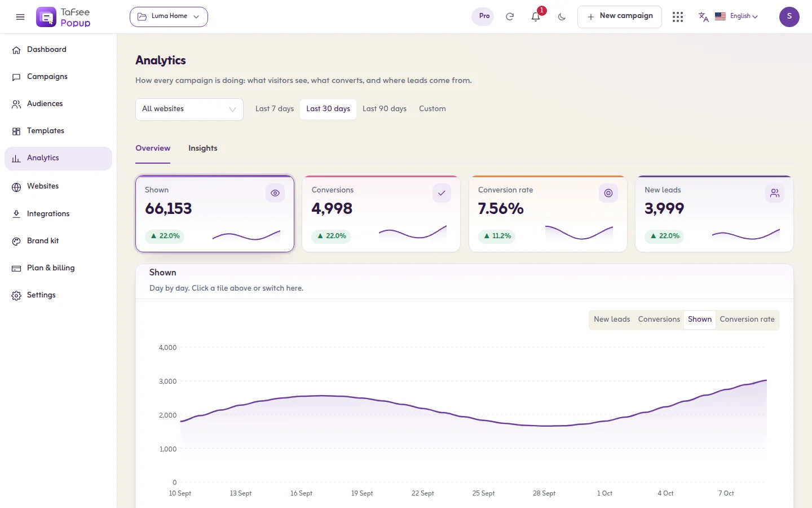812x508 pixels.
Task: Click the eye icon on Shown card
Action: click(275, 193)
